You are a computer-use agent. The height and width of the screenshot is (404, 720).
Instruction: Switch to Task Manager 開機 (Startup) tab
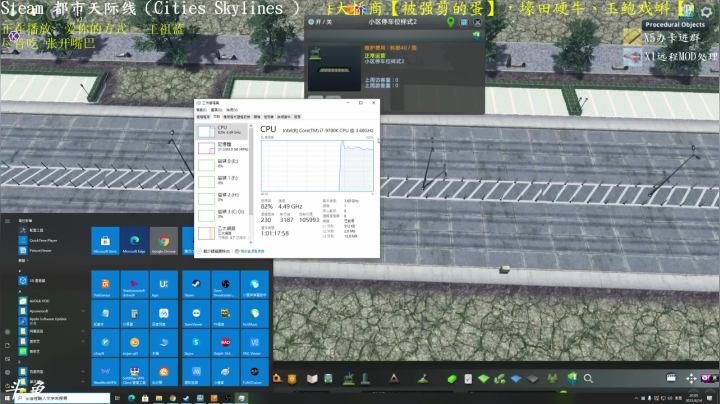257,117
